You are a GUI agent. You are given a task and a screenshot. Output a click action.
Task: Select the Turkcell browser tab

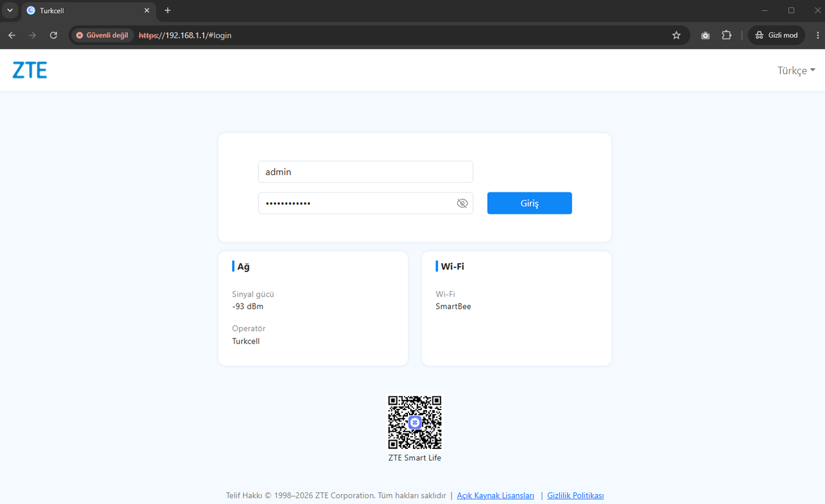(x=89, y=10)
